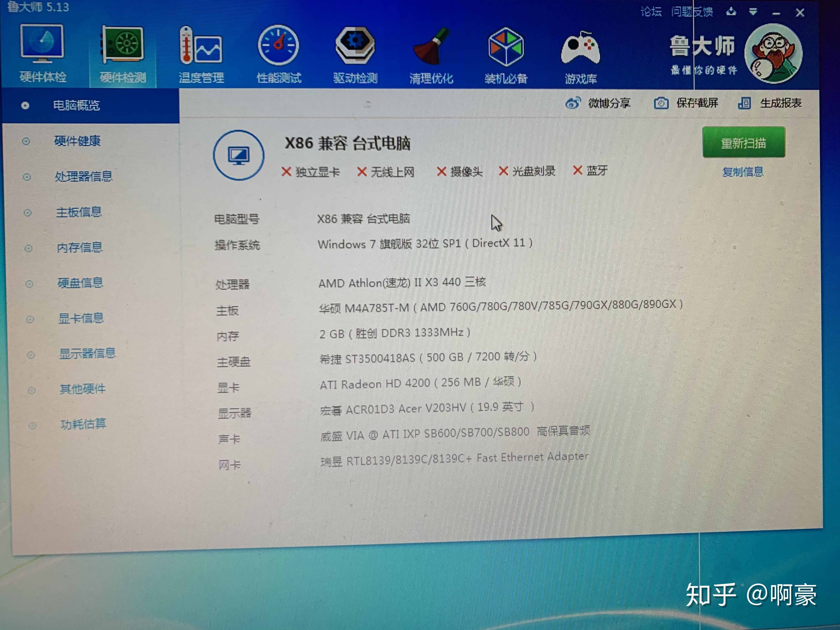This screenshot has width=840, height=630.
Task: Click the Weibo share icon
Action: [573, 103]
